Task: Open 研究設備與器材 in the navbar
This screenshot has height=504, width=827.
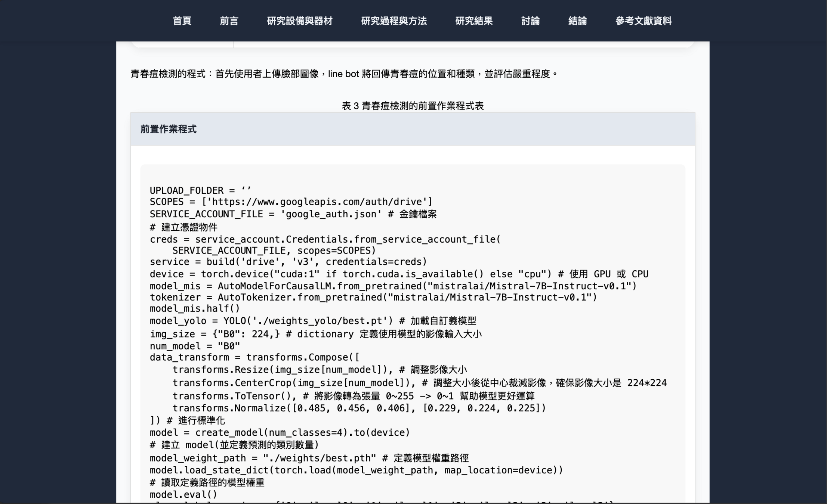Action: (299, 21)
